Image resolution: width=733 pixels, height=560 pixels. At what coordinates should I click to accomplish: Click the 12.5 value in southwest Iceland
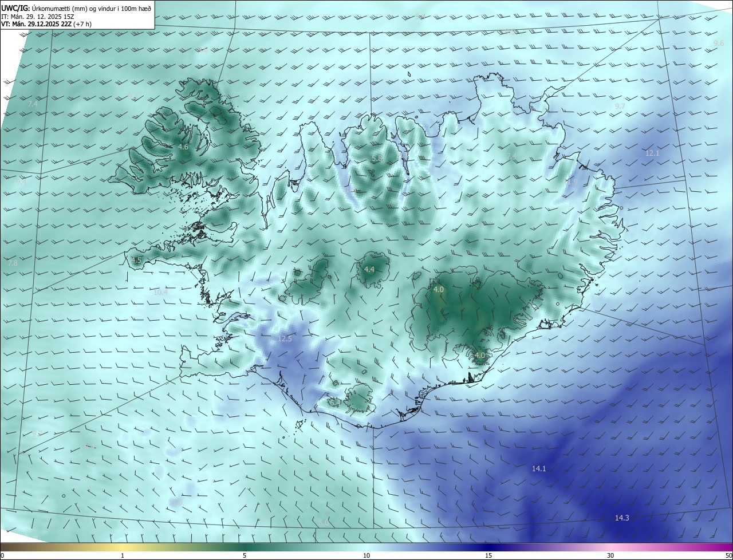(x=285, y=339)
